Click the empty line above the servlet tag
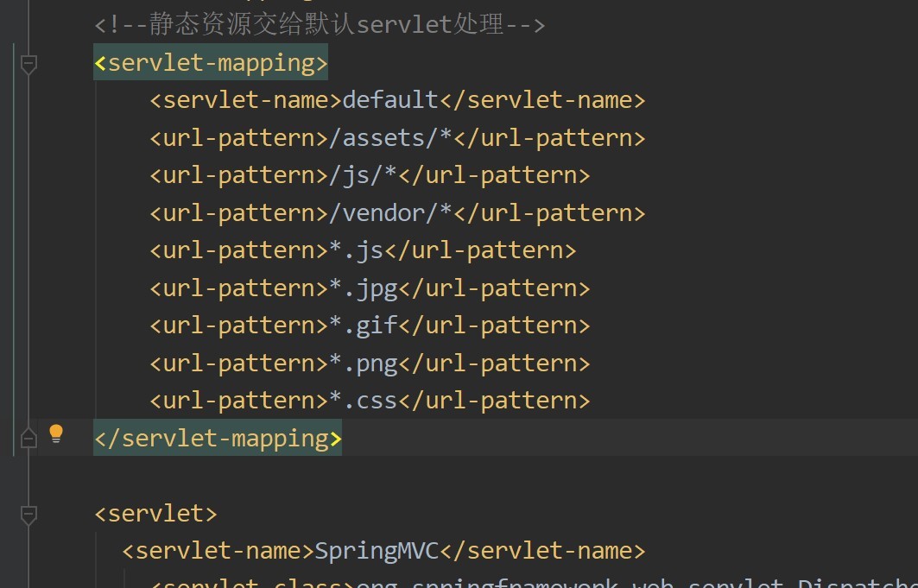This screenshot has width=918, height=588. [345, 476]
